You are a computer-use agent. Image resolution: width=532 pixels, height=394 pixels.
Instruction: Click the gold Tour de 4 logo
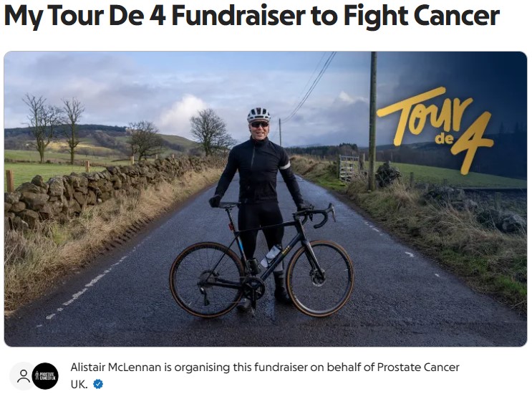435,129
